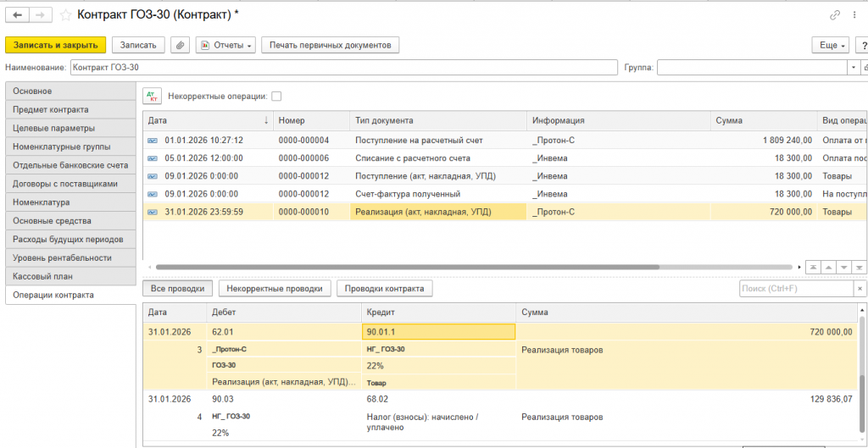Viewport: 868px width, 448px height.
Task: Open Договоры с поставщиками tab
Action: [x=70, y=184]
